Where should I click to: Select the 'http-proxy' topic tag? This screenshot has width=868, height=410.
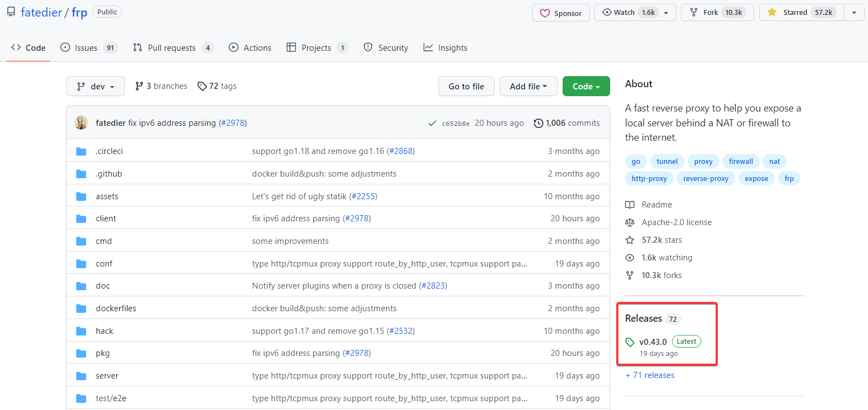click(x=649, y=179)
